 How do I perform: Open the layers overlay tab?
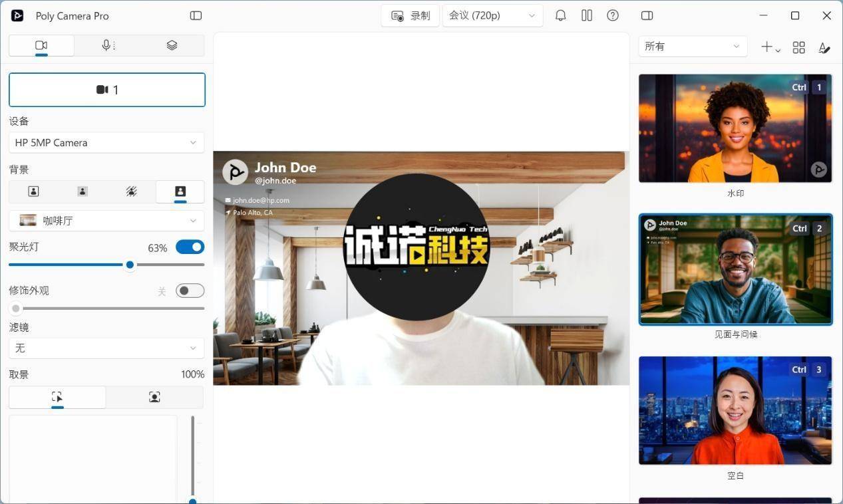[172, 45]
